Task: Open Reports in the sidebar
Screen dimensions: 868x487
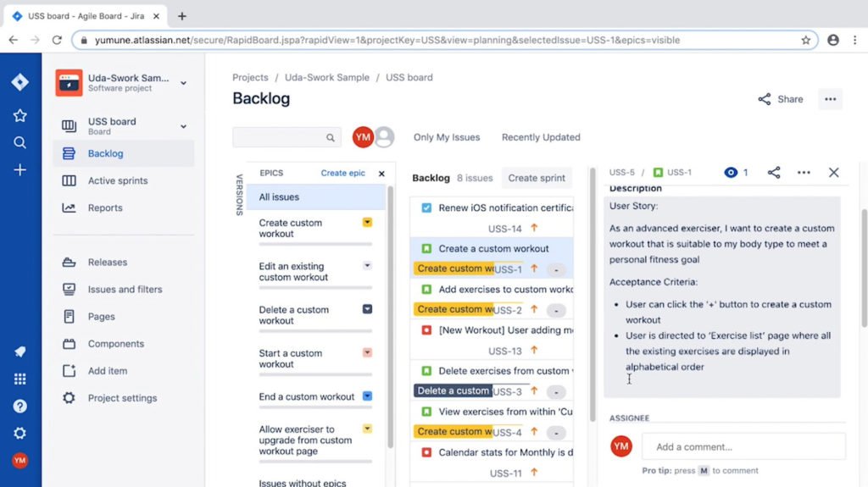Action: pos(124,208)
